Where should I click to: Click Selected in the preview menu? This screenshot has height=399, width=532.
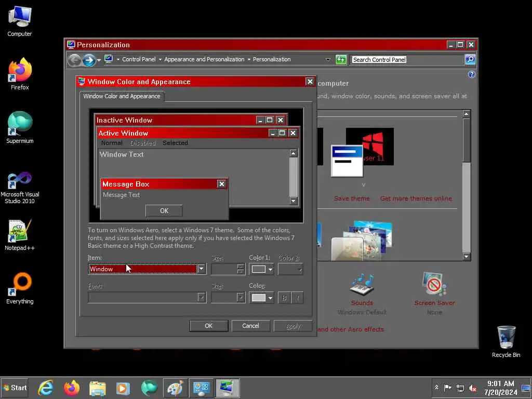175,143
